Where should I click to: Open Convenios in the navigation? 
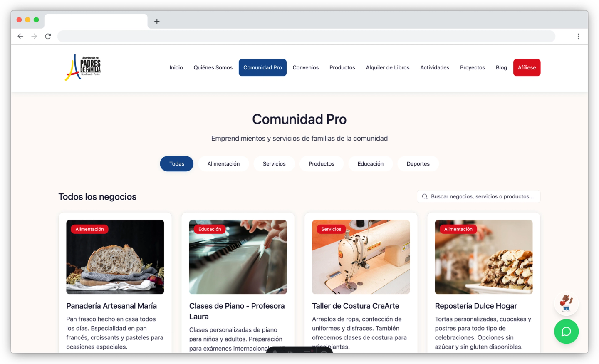click(306, 67)
